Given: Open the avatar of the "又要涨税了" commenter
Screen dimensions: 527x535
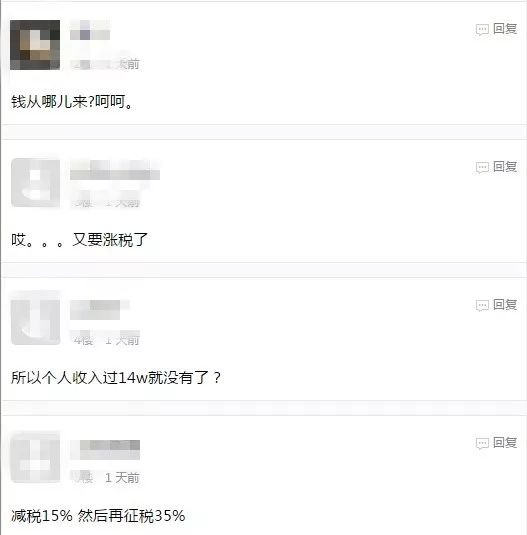Looking at the screenshot, I should click(x=35, y=183).
